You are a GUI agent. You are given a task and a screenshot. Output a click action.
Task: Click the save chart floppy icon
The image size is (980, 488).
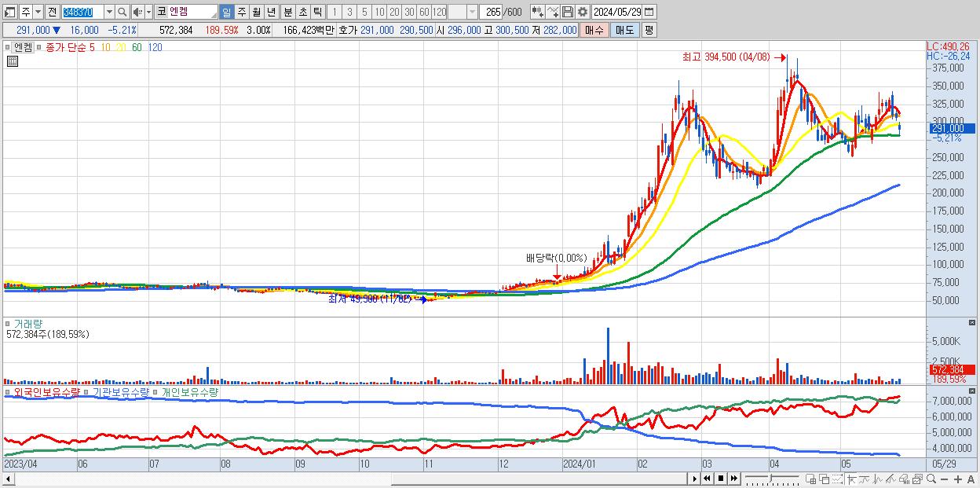click(568, 12)
